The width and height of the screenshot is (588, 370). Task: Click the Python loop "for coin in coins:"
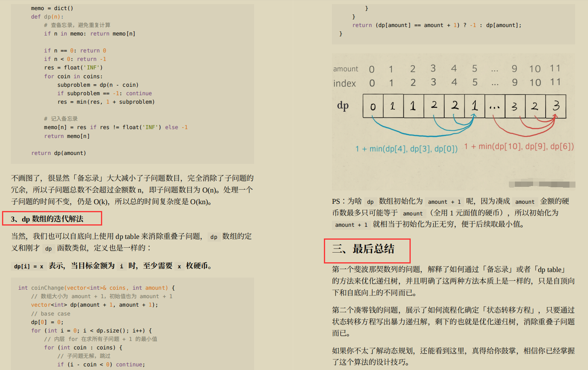click(x=73, y=76)
